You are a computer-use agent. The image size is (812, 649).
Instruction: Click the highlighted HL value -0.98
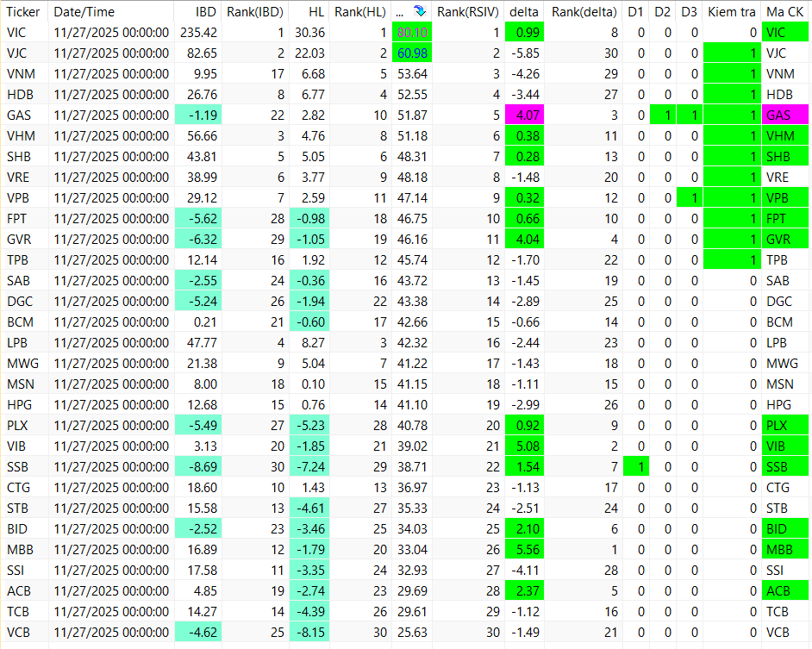(309, 219)
